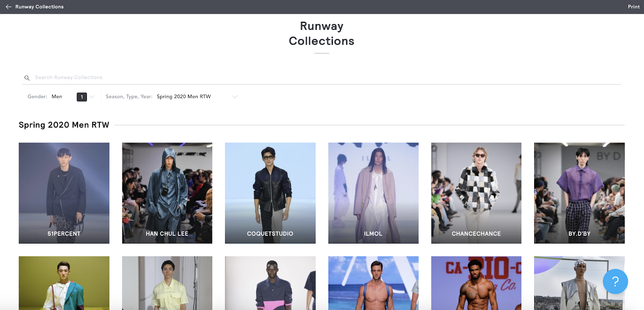Open the COQUETSTUDIO collection
Image resolution: width=644 pixels, height=310 pixels.
pos(270,193)
